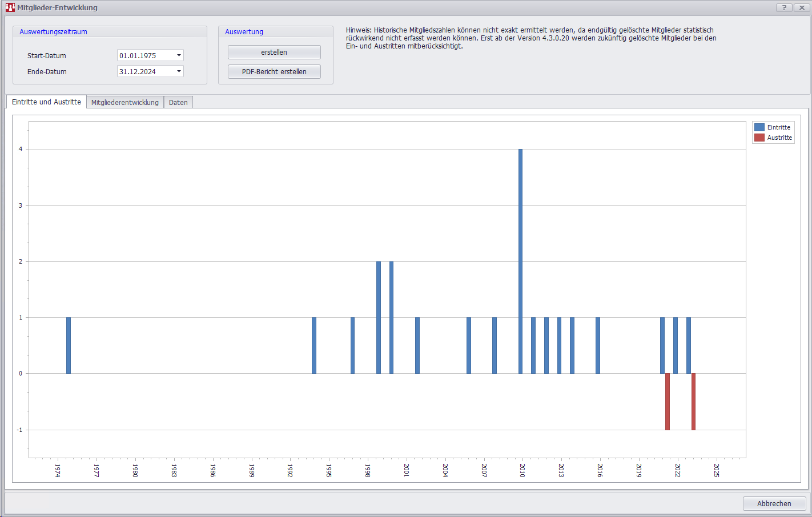This screenshot has width=812, height=517.
Task: Click the blue Eintritte legend swatch
Action: [x=759, y=127]
